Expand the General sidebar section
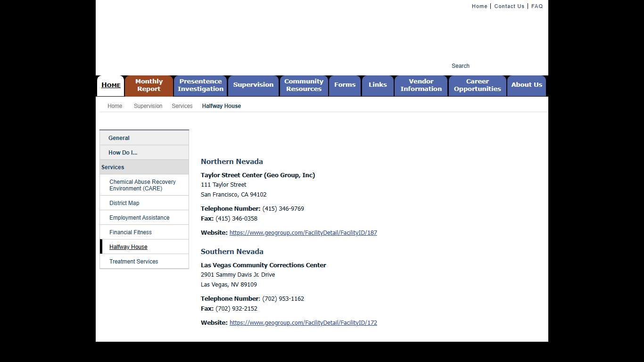This screenshot has width=644, height=362. coord(119,138)
